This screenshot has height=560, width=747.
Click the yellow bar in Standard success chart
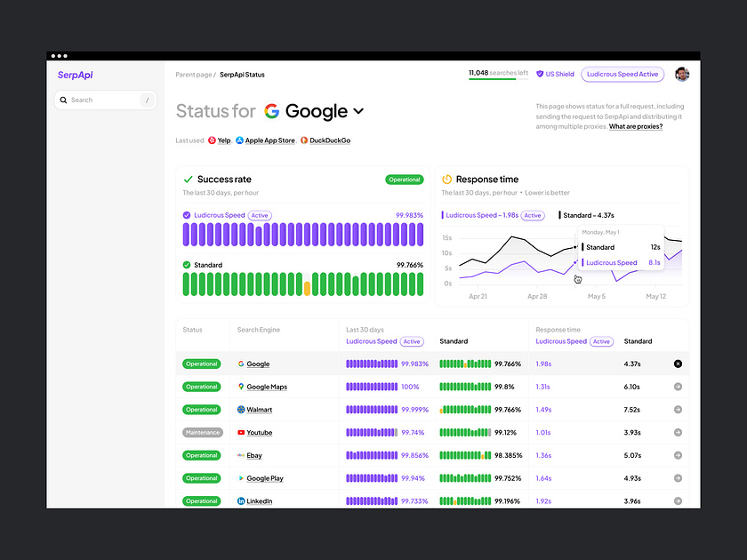(308, 289)
